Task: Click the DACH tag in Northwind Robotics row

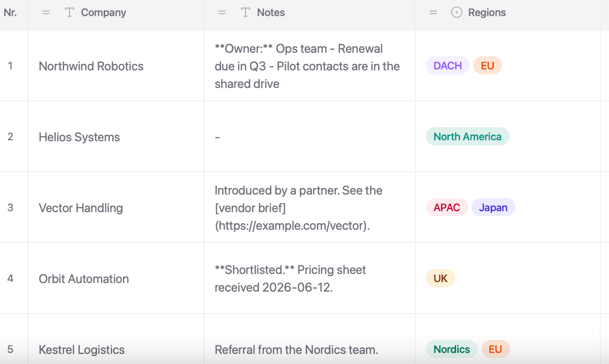Action: 448,66
